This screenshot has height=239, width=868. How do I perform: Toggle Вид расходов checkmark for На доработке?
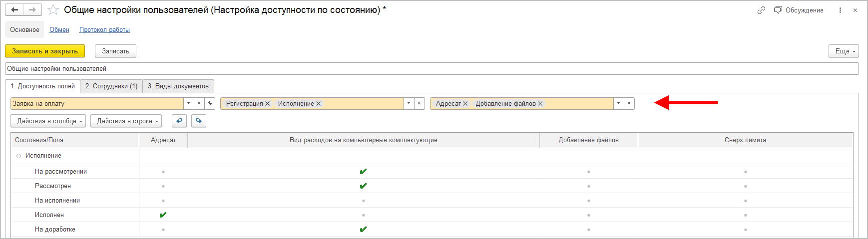pos(363,230)
